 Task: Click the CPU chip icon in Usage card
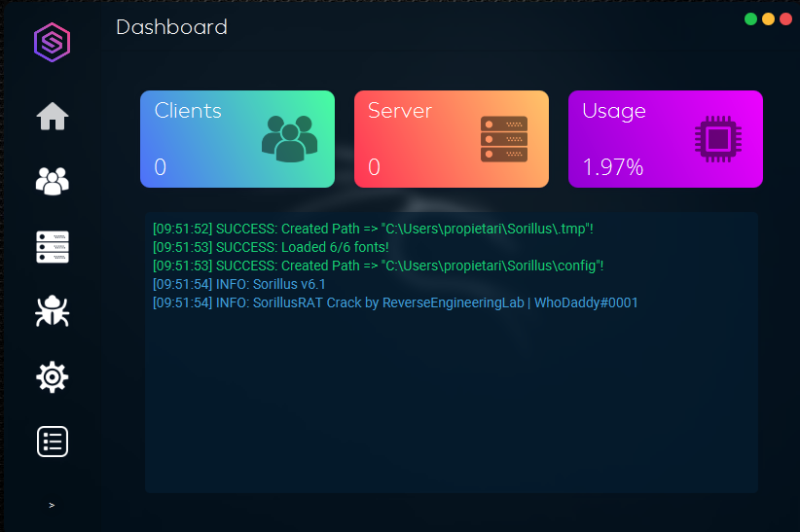tap(718, 139)
